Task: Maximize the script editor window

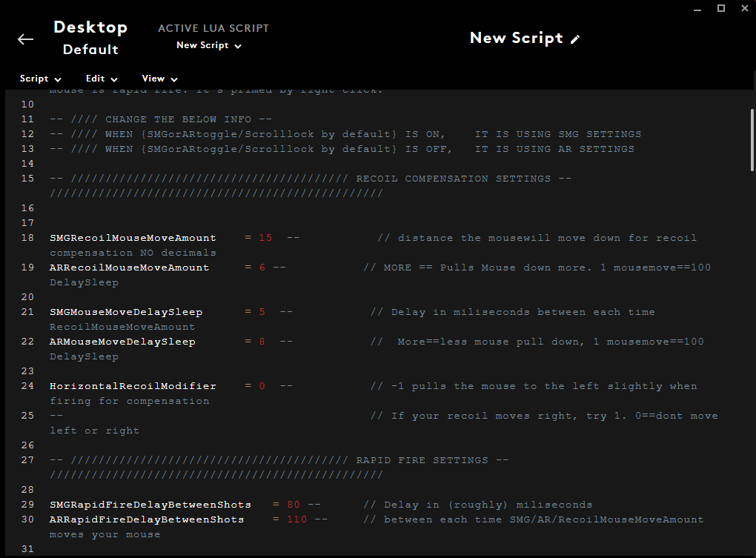Action: point(720,8)
